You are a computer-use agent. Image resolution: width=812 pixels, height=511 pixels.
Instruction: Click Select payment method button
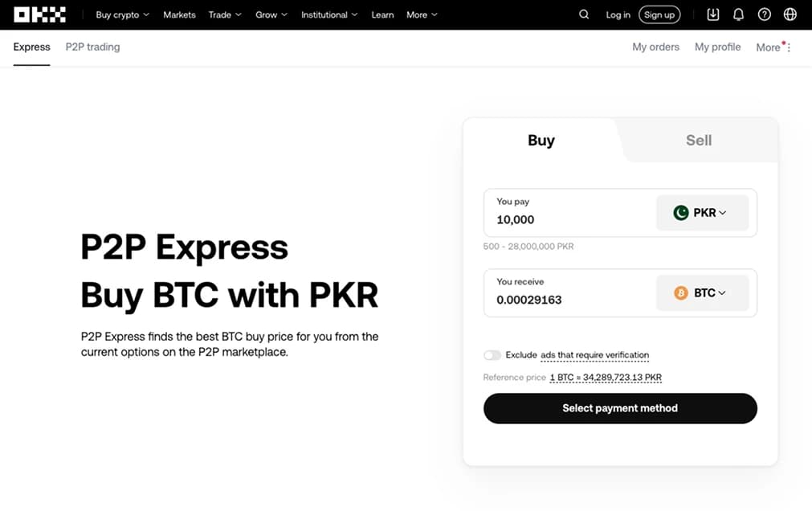620,408
